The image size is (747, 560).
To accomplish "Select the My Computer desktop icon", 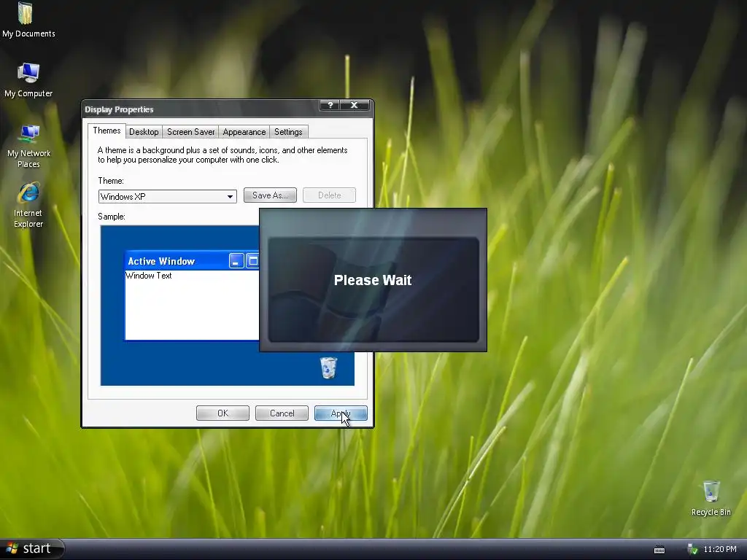I will [x=28, y=80].
